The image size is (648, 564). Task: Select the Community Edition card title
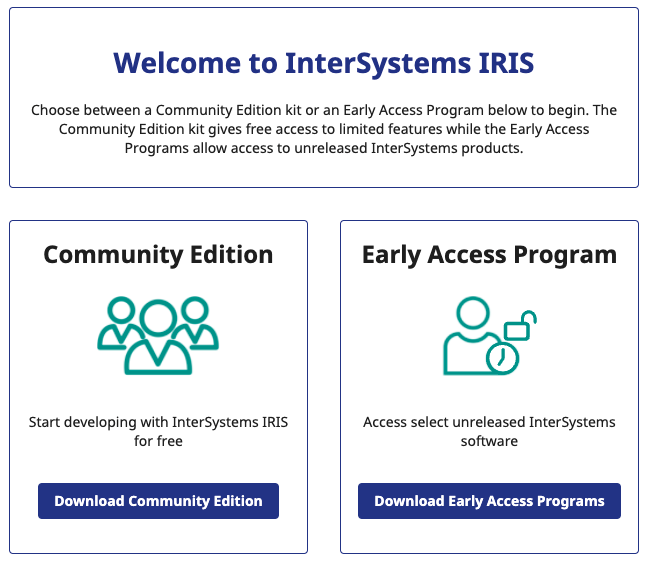[x=158, y=255]
